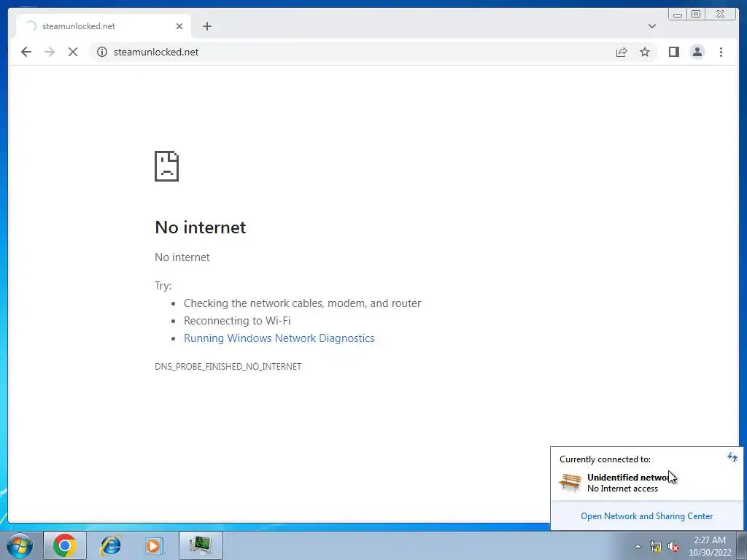Click DNS_PROBE_FINISHED_NO_INTERNET error code
Screen dimensions: 747x560
(228, 366)
